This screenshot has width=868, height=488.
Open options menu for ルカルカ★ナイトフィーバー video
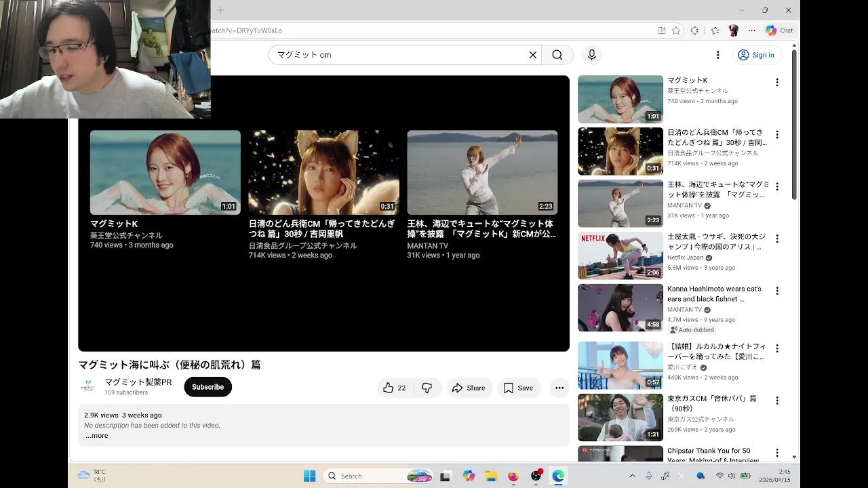tap(777, 348)
